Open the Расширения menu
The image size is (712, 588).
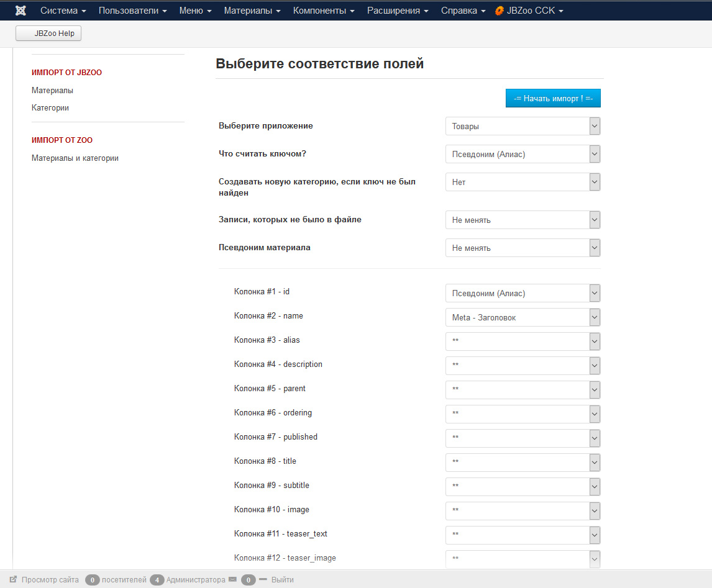point(398,11)
